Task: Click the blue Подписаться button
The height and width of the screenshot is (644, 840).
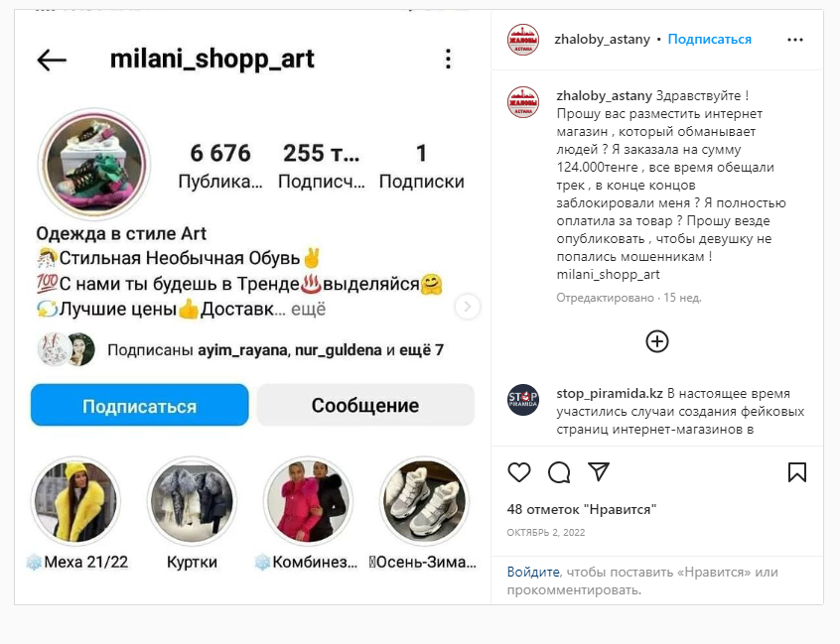Action: 139,405
